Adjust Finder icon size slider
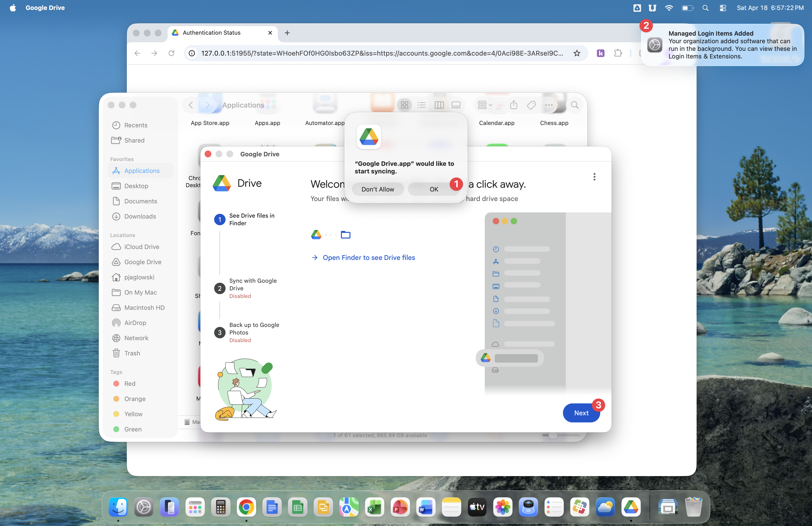This screenshot has height=526, width=812. tap(553, 435)
